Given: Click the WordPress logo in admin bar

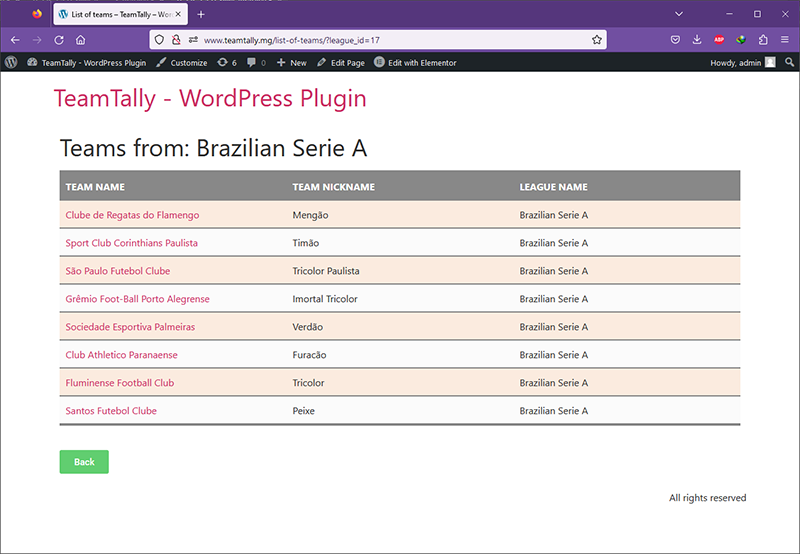Looking at the screenshot, I should pyautogui.click(x=11, y=62).
